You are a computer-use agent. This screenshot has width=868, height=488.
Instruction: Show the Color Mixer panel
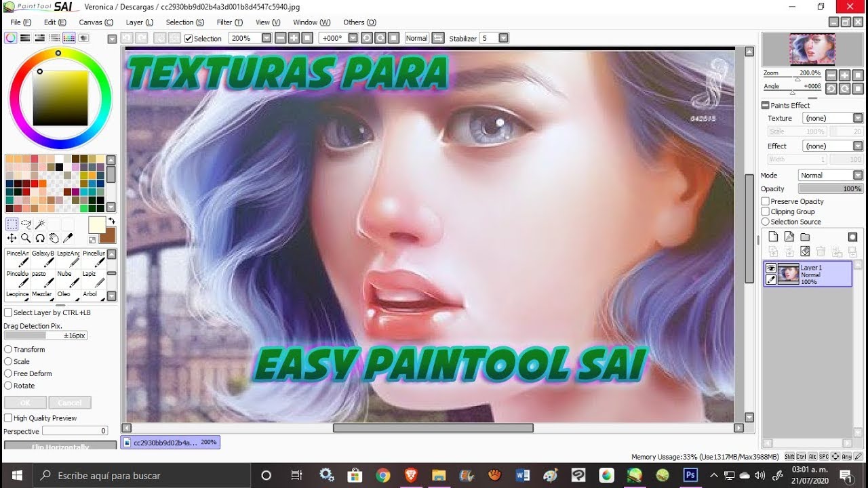point(54,38)
